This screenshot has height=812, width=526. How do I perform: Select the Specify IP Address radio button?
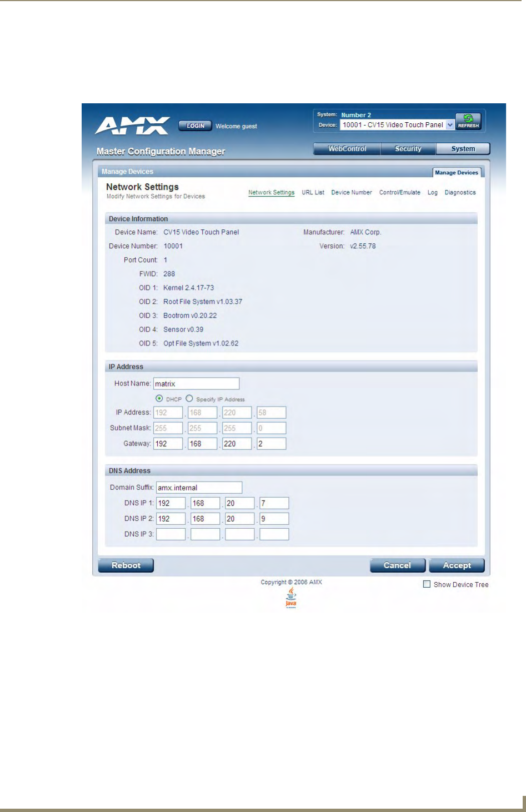click(189, 398)
